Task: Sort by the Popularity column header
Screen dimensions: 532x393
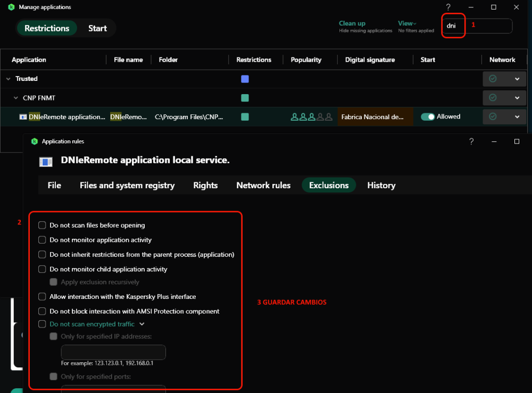Action: (306, 60)
